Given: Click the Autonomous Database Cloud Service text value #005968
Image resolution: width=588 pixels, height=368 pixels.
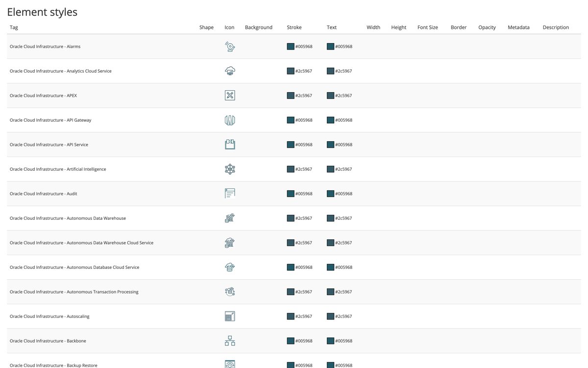Looking at the screenshot, I should [343, 267].
